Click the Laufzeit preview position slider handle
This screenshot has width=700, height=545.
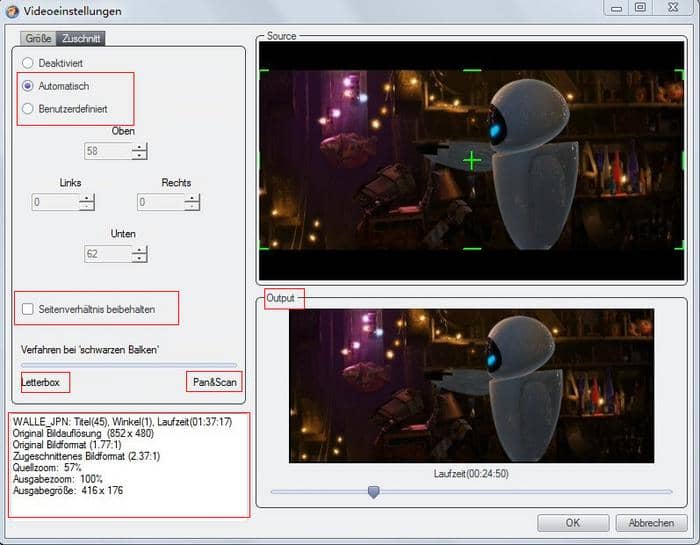[x=374, y=492]
